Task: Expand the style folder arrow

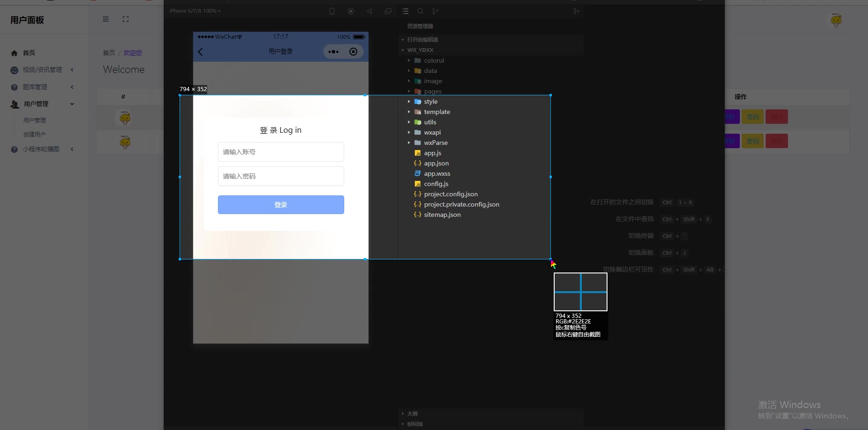Action: click(x=409, y=102)
